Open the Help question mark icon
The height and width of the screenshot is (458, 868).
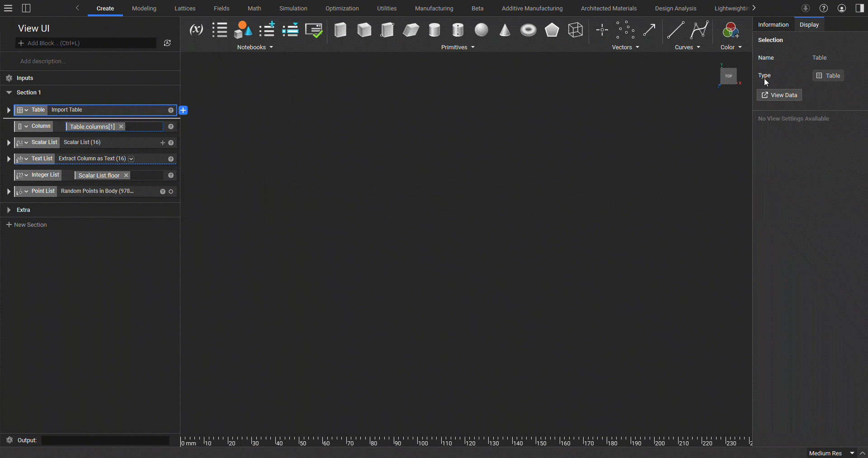[x=824, y=8]
